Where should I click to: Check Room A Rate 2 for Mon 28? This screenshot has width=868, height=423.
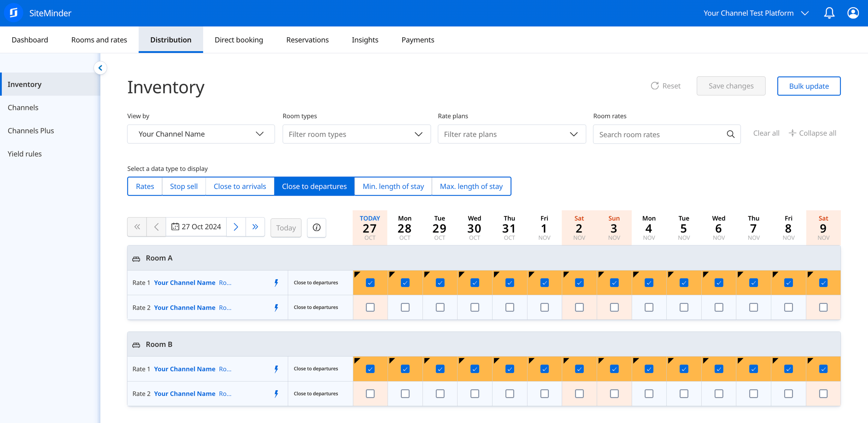click(405, 307)
